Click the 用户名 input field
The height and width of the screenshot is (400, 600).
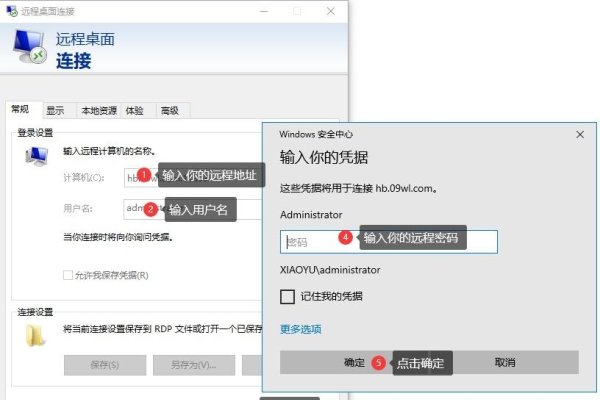coord(193,209)
